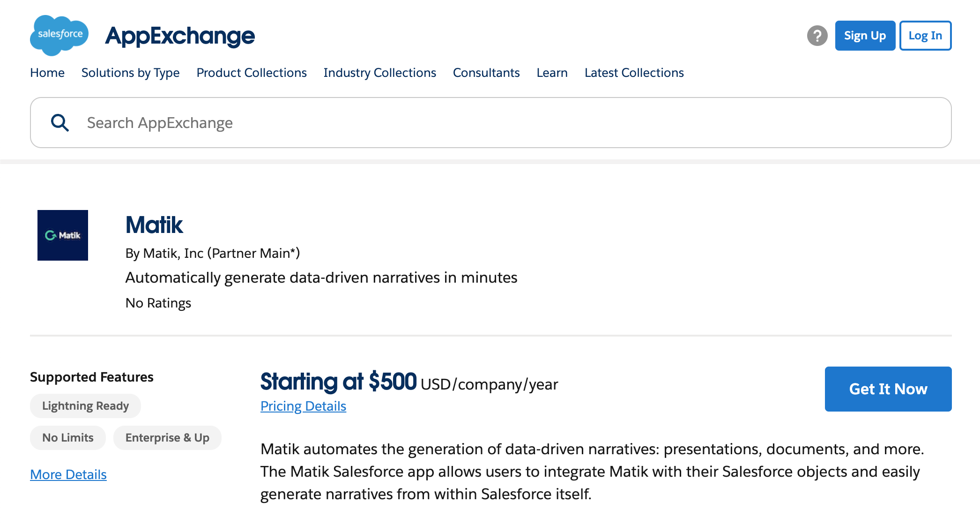Click the Matik app logo thumbnail
Viewport: 980px width, 525px height.
pyautogui.click(x=63, y=235)
